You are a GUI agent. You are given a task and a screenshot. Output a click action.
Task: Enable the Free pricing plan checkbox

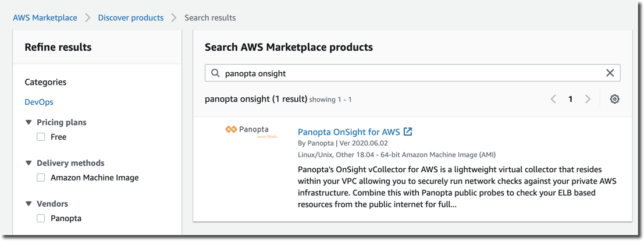(x=41, y=137)
